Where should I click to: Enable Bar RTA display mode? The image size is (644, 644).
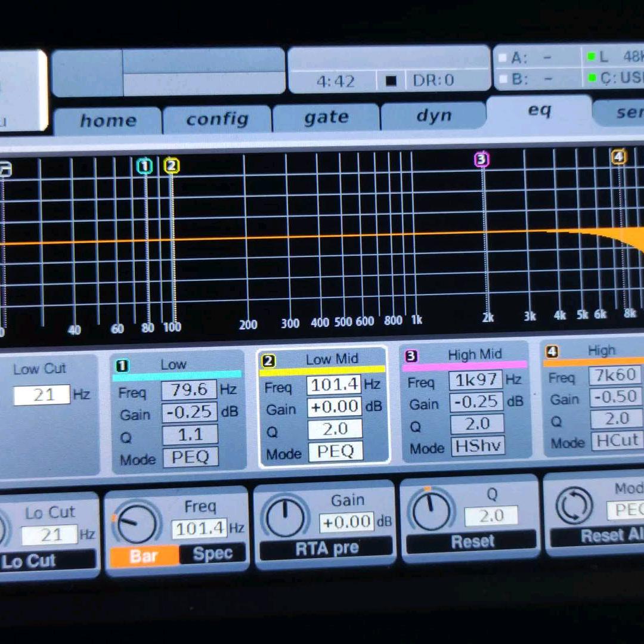click(x=144, y=556)
